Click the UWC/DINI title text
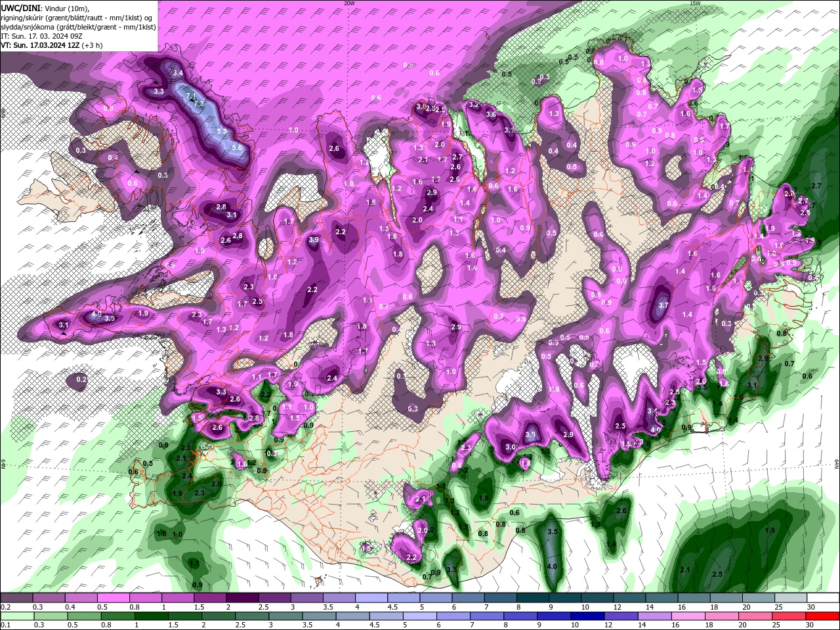The width and height of the screenshot is (840, 630). 20,7
